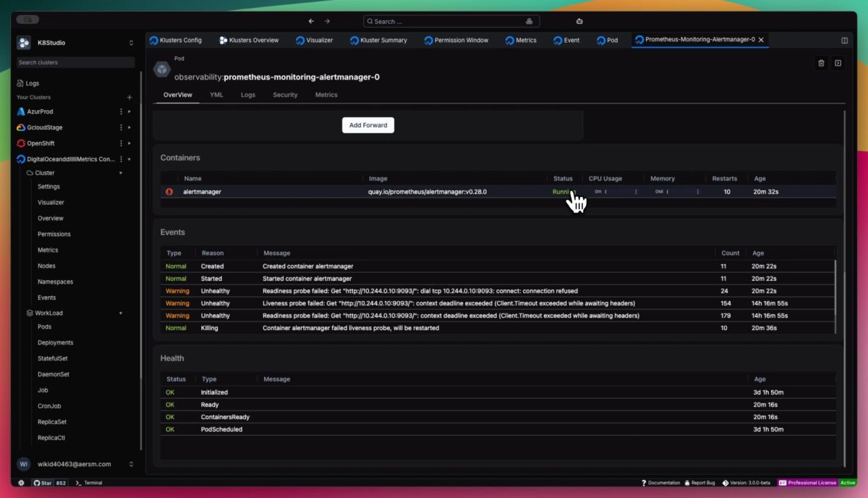This screenshot has width=868, height=498.
Task: Select Settings in the Cluster tree
Action: point(48,187)
